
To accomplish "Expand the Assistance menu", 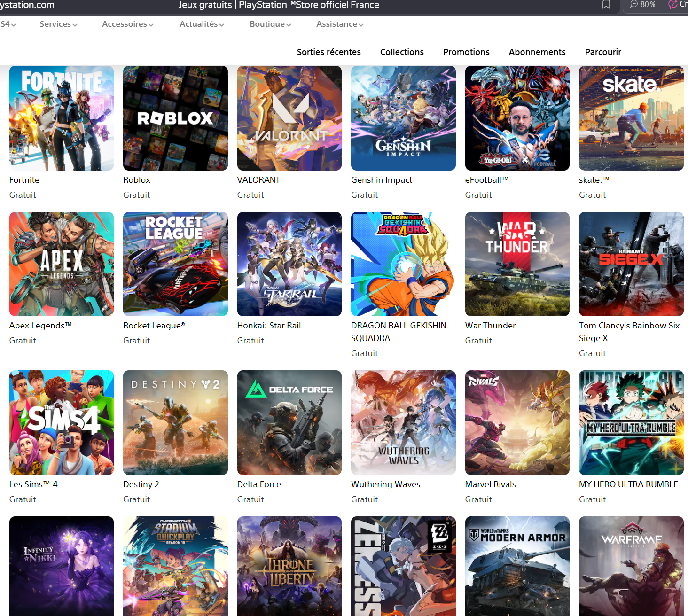I will [x=340, y=24].
